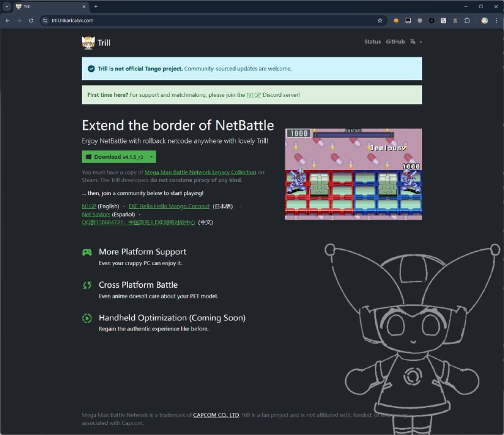Click the QR-code style extension icon
Viewport: 504px width, 435px height.
coord(444,21)
